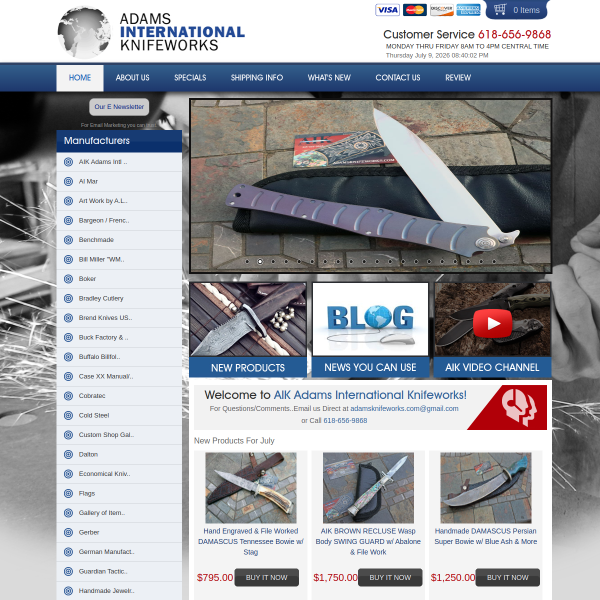This screenshot has height=600, width=600.
Task: Open the Specials menu item
Action: 190,78
